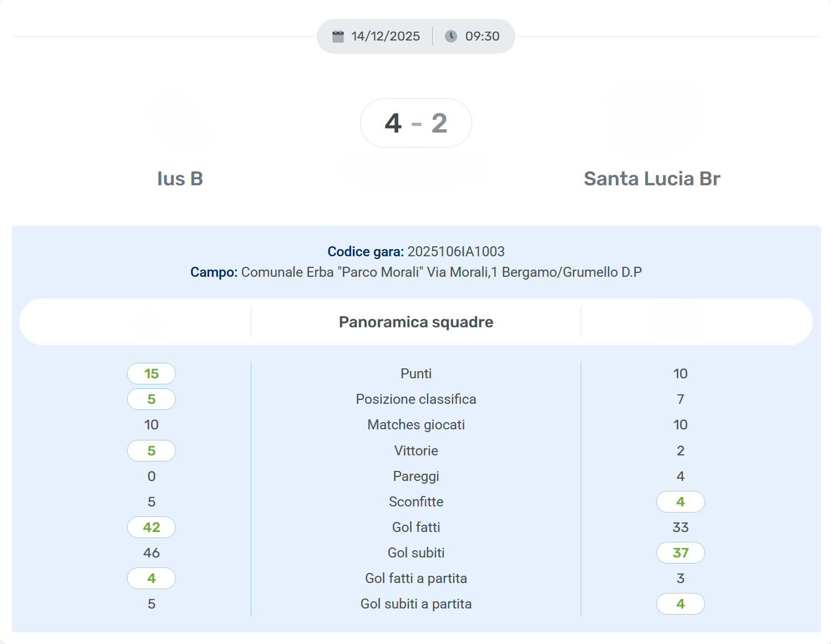This screenshot has width=831, height=644.
Task: Click the clock icon beside 09:30
Action: [451, 37]
